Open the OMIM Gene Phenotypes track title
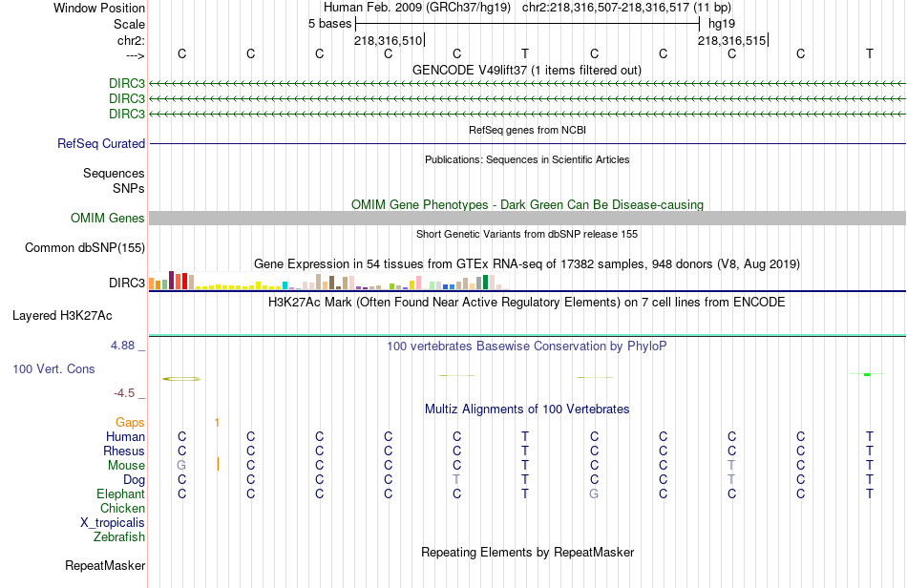 527,204
